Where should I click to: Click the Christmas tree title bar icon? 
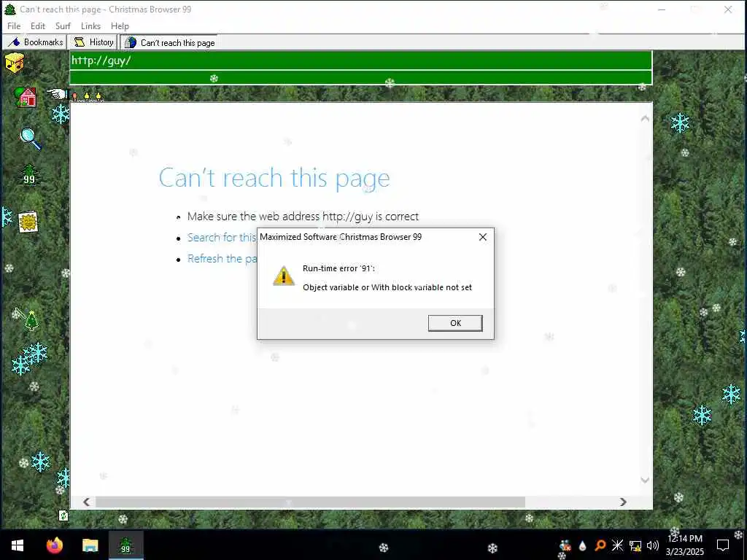[x=10, y=9]
